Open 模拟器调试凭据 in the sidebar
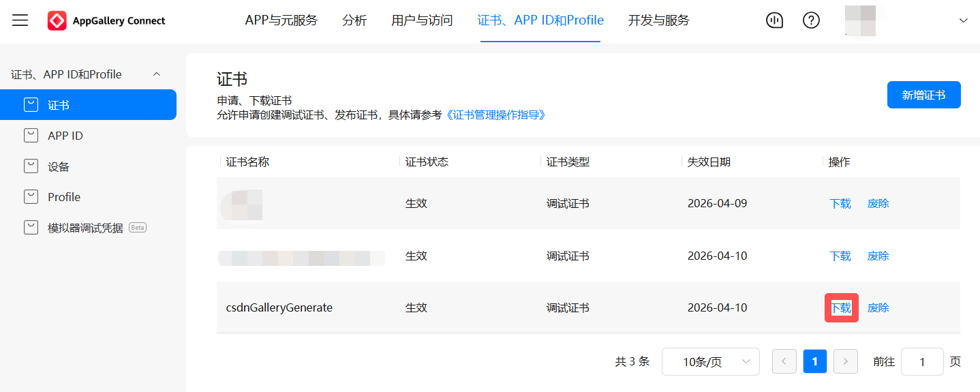Viewport: 980px width, 392px height. coord(85,228)
